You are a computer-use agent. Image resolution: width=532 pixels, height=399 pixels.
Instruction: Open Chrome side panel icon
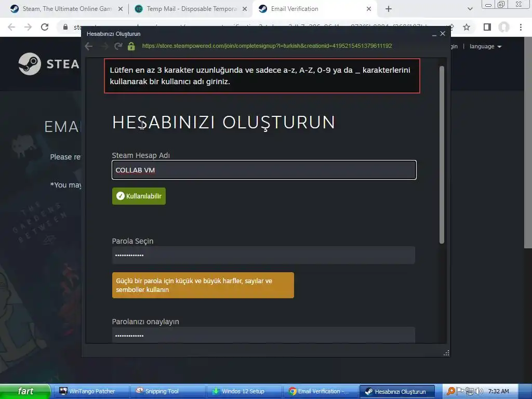click(x=487, y=27)
